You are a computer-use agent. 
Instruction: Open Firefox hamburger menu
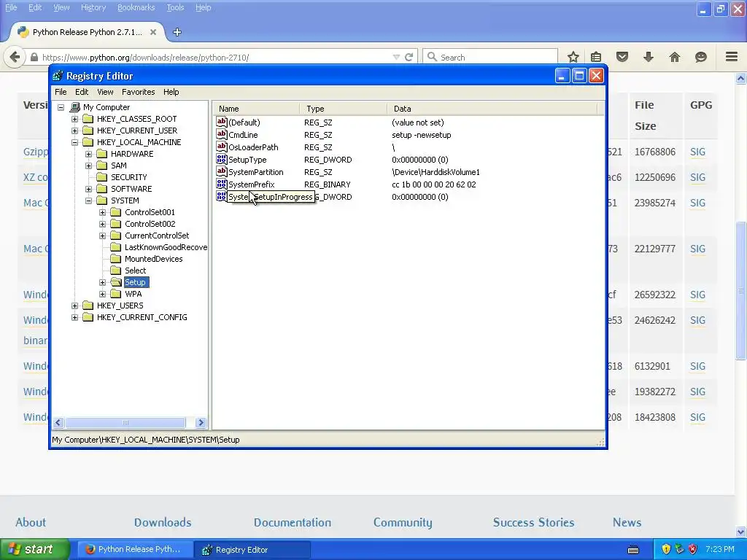pos(732,57)
